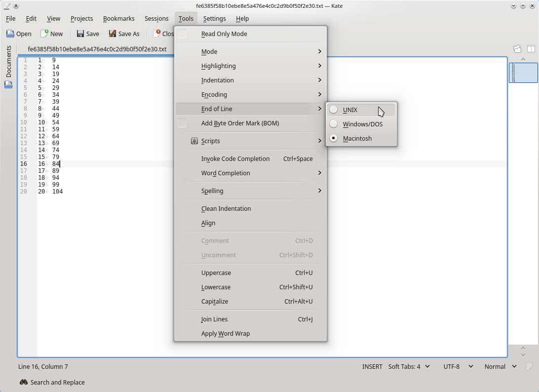The height and width of the screenshot is (392, 539).
Task: Enable Add Byte Order Mark (BOM)
Action: 182,123
